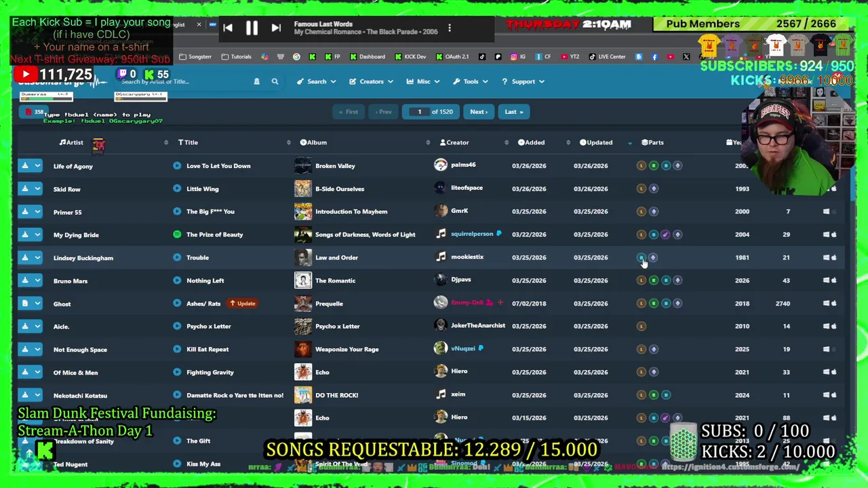The width and height of the screenshot is (868, 488).
Task: Sort table by Creator column header
Action: 454,142
